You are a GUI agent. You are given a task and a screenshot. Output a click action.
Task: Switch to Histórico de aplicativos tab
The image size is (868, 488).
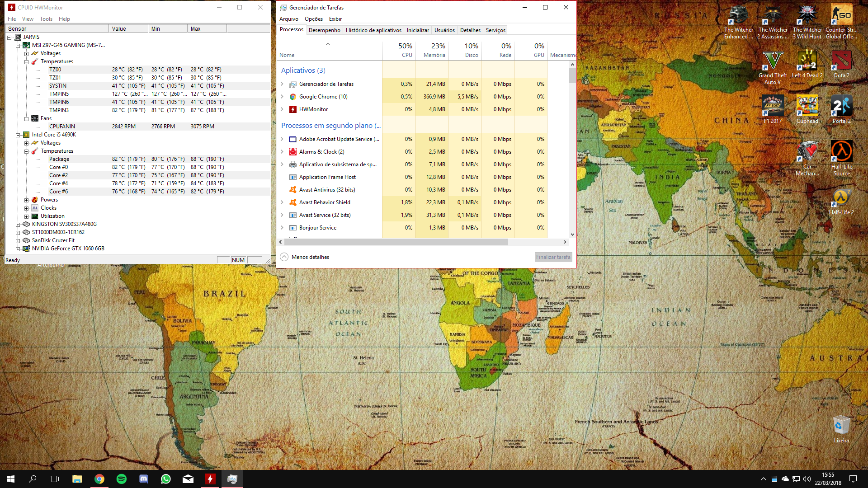[373, 30]
